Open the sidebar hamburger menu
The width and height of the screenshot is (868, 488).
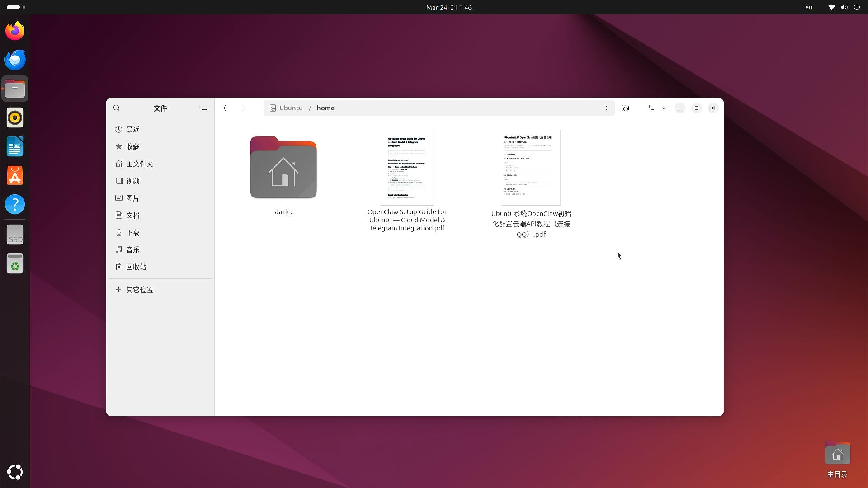tap(204, 108)
